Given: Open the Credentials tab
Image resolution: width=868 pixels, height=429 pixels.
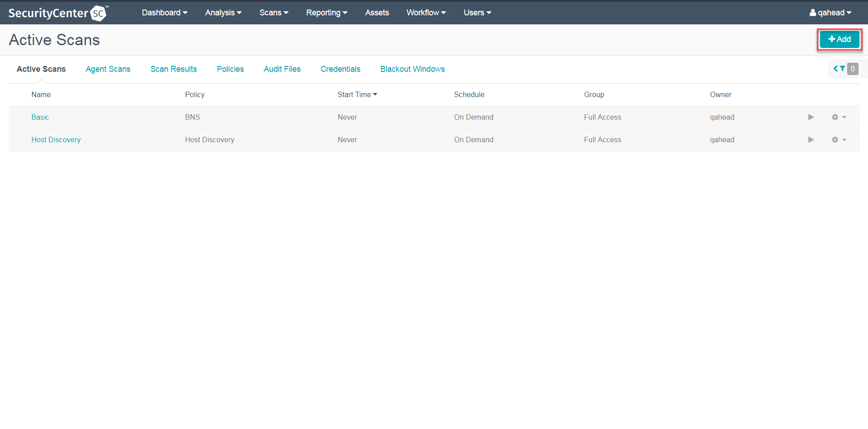Looking at the screenshot, I should pyautogui.click(x=340, y=69).
